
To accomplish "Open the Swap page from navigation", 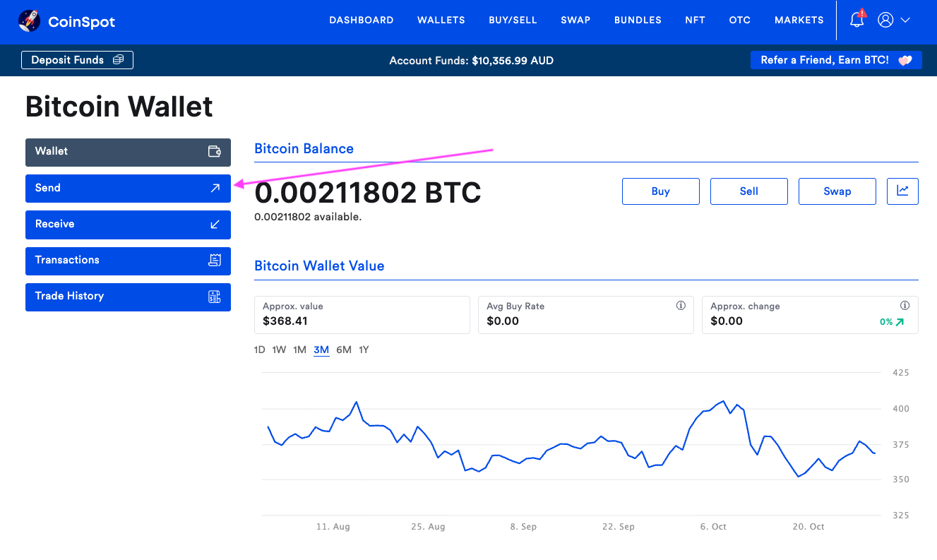I will tap(575, 20).
